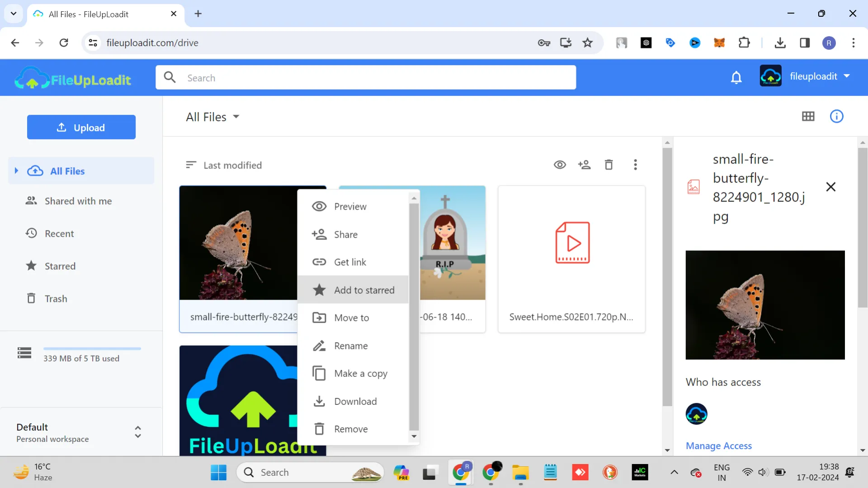Screen dimensions: 868x488
Task: Select the FileUpLoadit logo image file
Action: pyautogui.click(x=238, y=401)
